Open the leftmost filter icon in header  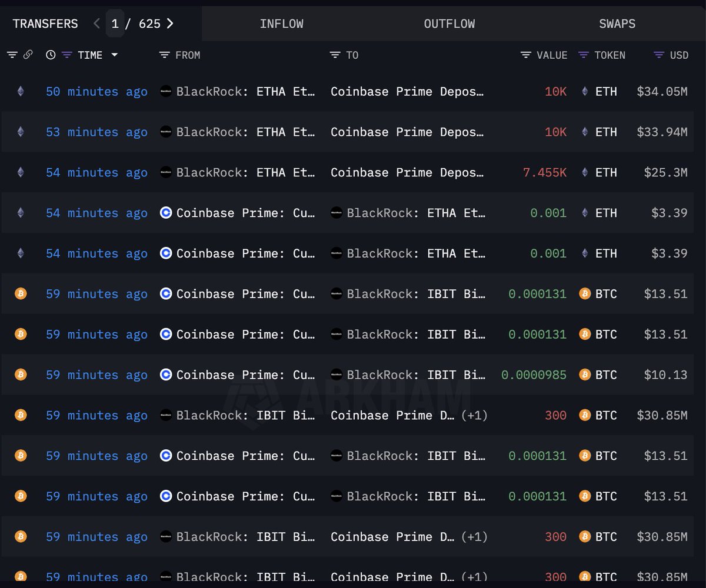point(12,55)
